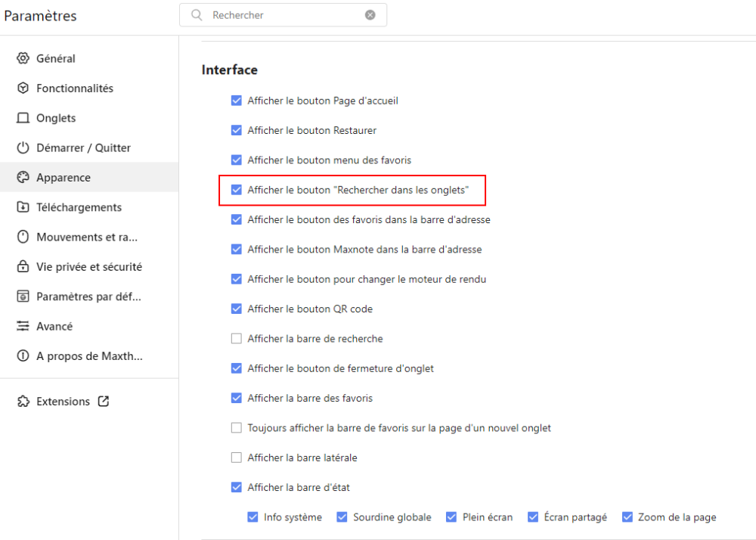Image resolution: width=756 pixels, height=540 pixels.
Task: Open "A propos de Maxth..." page
Action: 89,356
